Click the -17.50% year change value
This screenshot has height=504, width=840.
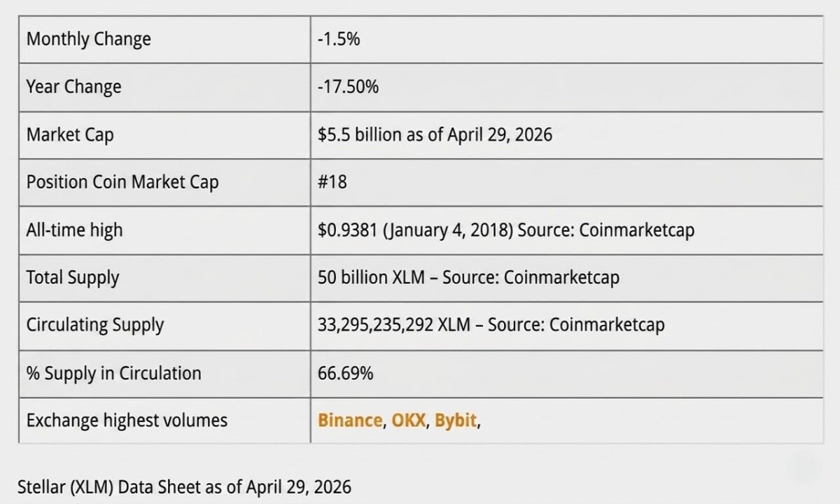pyautogui.click(x=348, y=87)
